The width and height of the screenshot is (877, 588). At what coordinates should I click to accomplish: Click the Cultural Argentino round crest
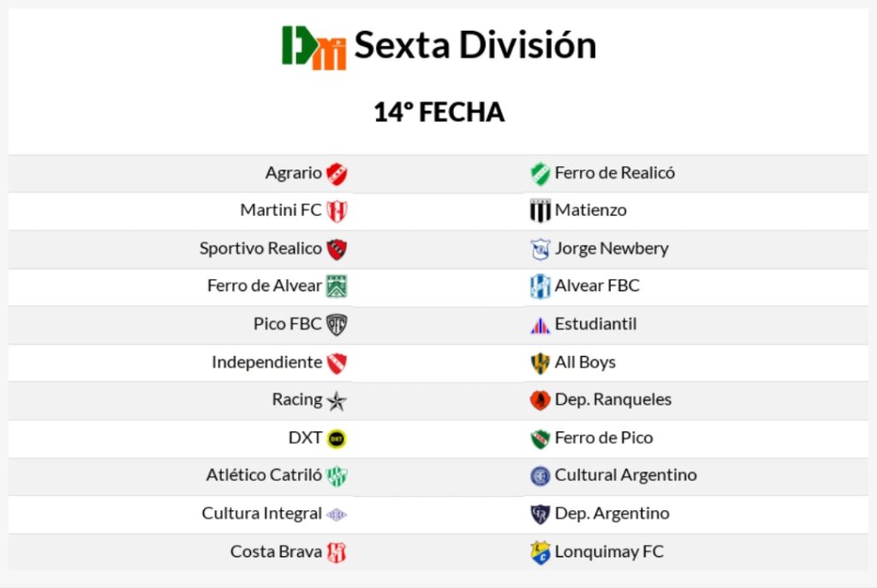pos(540,476)
